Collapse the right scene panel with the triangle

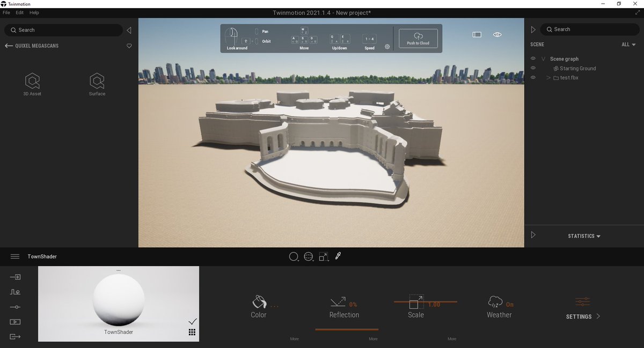(533, 29)
